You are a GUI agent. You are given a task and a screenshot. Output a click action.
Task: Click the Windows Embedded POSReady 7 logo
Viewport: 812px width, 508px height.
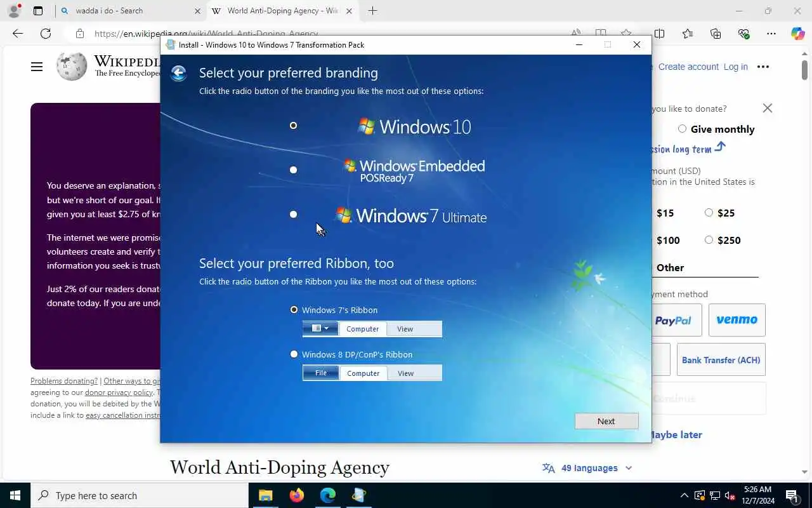click(x=414, y=170)
